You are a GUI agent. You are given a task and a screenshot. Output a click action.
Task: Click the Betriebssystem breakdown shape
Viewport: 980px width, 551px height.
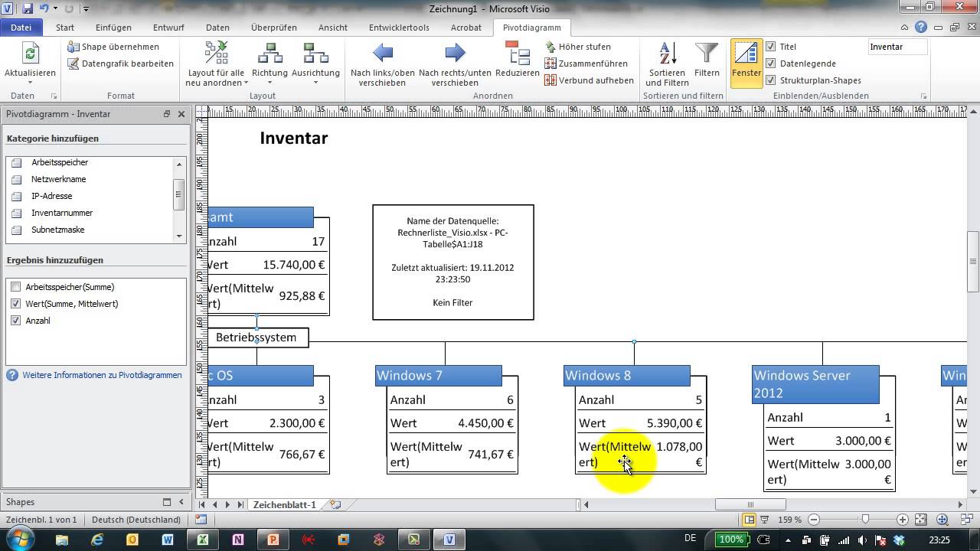point(258,337)
